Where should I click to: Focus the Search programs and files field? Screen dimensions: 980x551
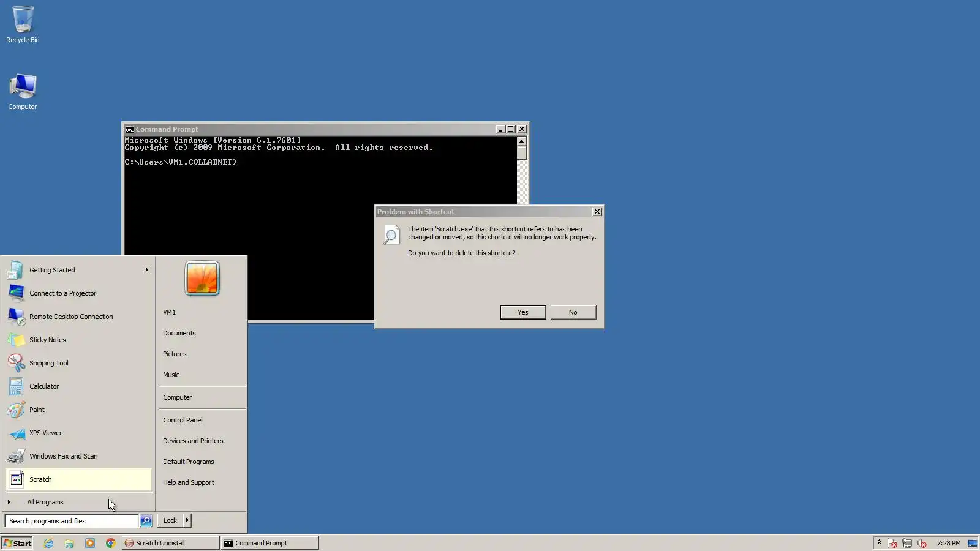tap(72, 521)
